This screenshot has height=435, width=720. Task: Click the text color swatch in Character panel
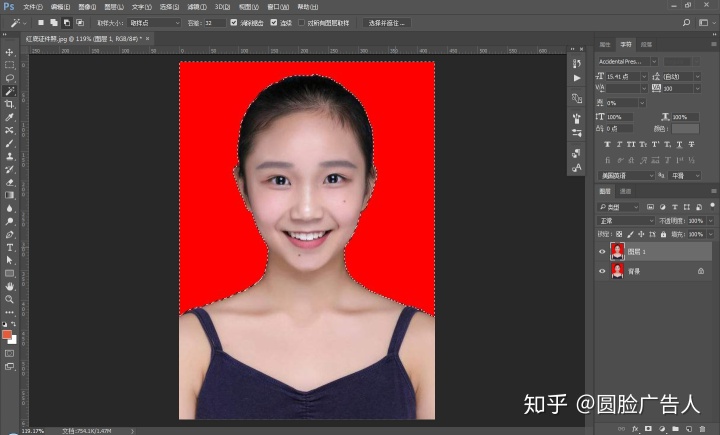[x=686, y=129]
